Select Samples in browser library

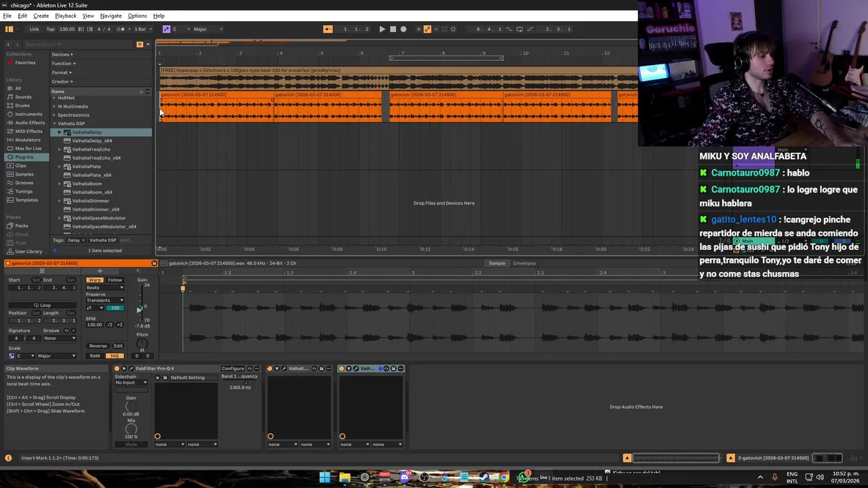(24, 174)
